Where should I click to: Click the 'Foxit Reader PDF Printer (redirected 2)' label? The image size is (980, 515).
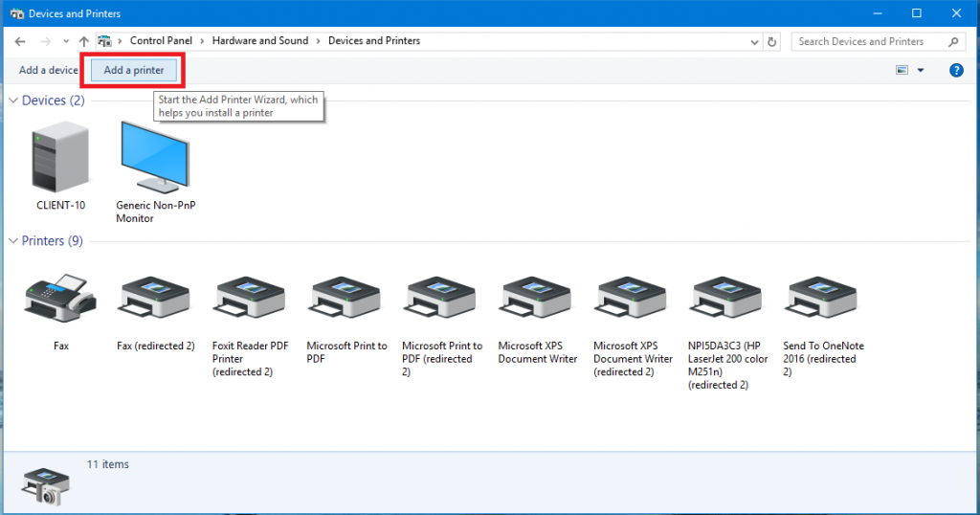tap(250, 359)
